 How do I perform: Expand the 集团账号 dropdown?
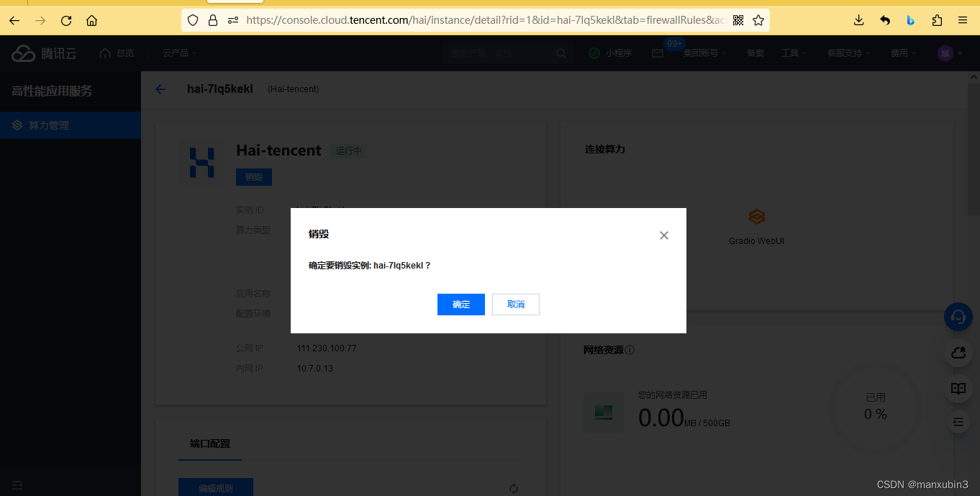pyautogui.click(x=704, y=53)
